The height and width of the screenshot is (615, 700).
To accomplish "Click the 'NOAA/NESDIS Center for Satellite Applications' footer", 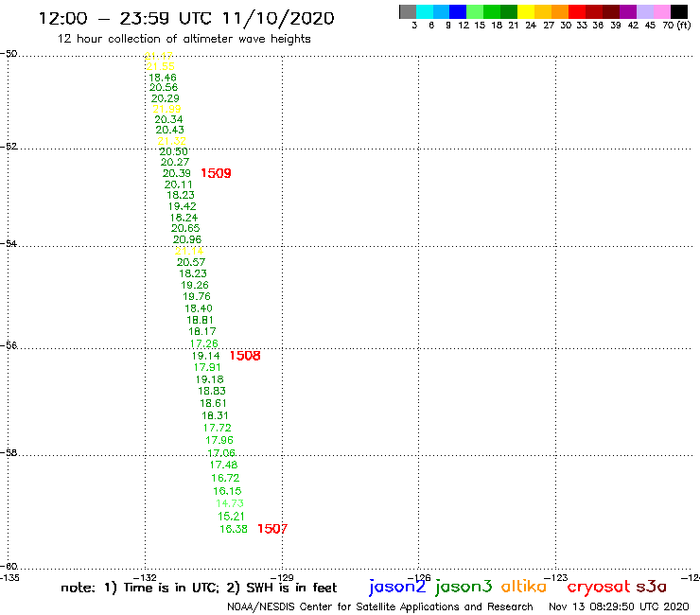I will tap(343, 607).
